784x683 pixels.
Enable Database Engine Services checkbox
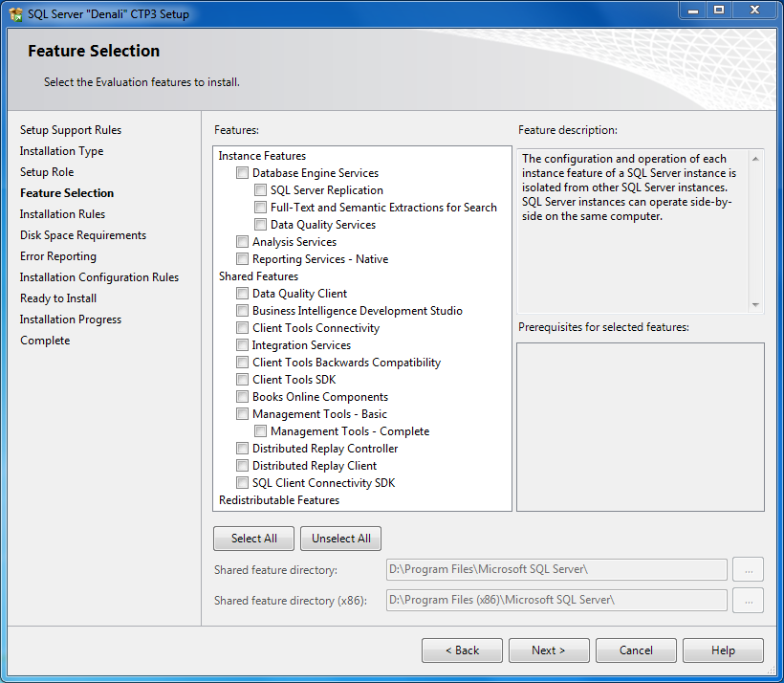[x=243, y=173]
